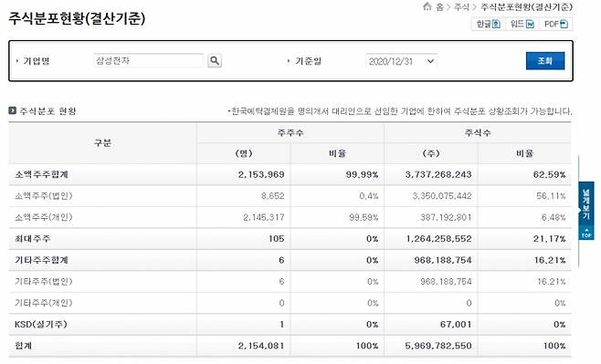Click the value 8,652
This screenshot has width=601, height=364.
(x=272, y=196)
